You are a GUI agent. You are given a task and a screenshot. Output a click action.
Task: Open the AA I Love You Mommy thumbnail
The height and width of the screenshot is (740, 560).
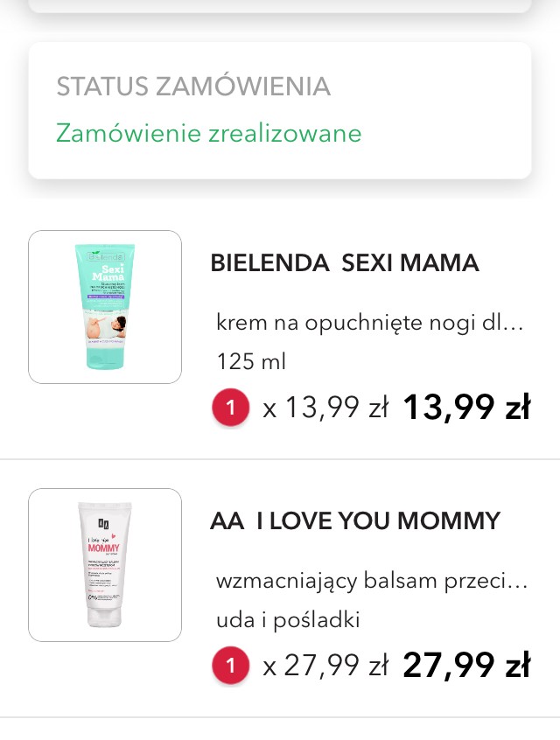[x=105, y=565]
